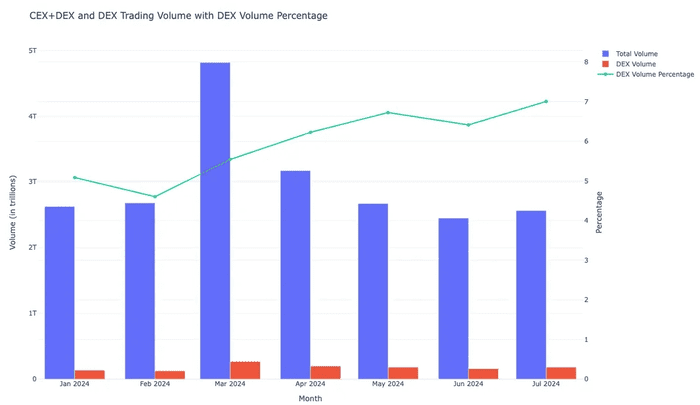This screenshot has width=700, height=405.
Task: Click the Mar 2024 percentage line point
Action: [230, 159]
